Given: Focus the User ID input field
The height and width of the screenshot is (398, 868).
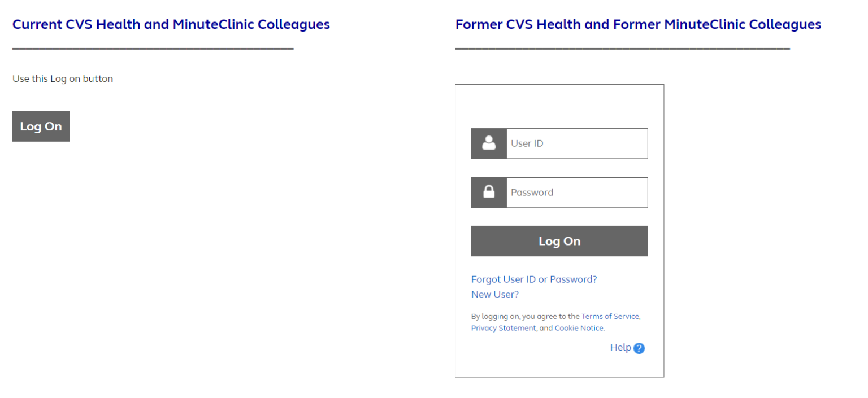Looking at the screenshot, I should [577, 143].
